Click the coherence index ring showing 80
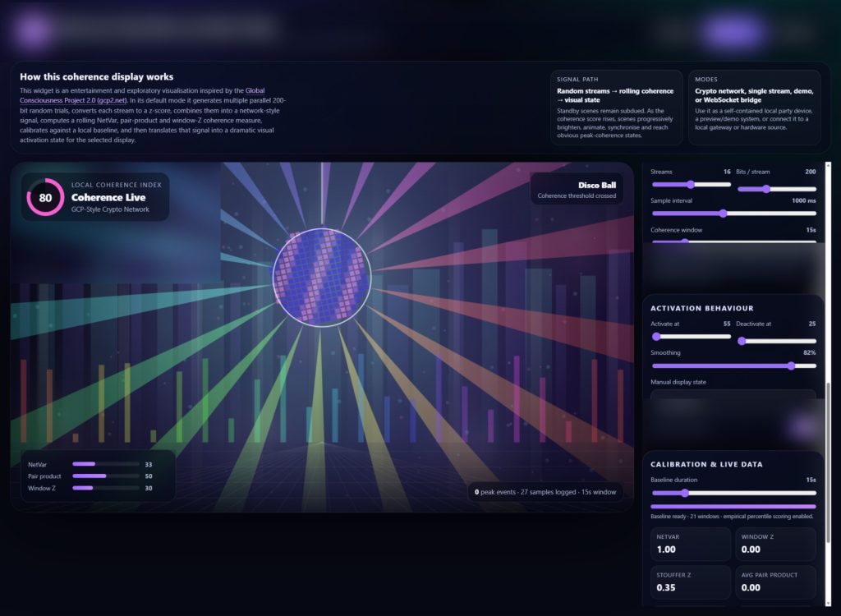This screenshot has height=616, width=841. coord(46,197)
